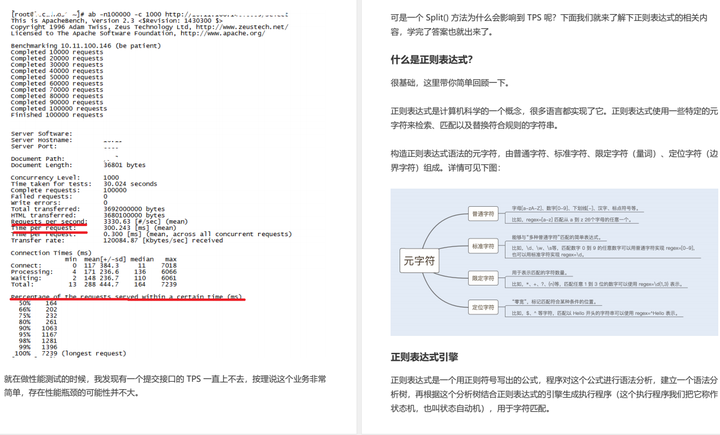Click 'Percentage of the requests served' underlined line
This screenshot has height=435, width=720.
click(x=126, y=297)
